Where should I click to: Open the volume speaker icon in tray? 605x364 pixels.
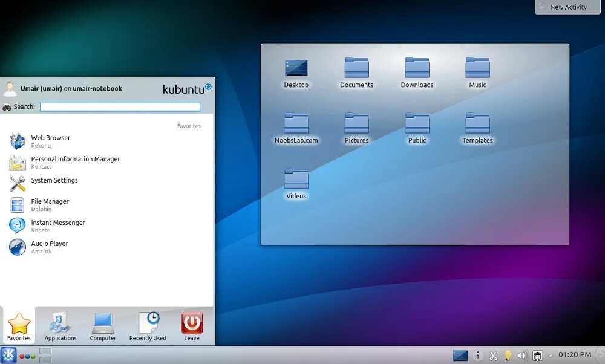pyautogui.click(x=522, y=356)
